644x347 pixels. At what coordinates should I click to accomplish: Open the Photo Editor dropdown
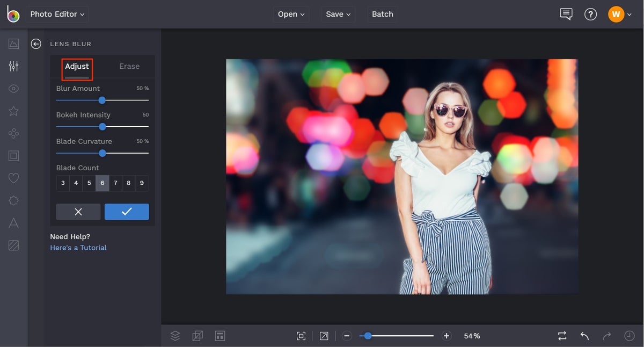(57, 14)
